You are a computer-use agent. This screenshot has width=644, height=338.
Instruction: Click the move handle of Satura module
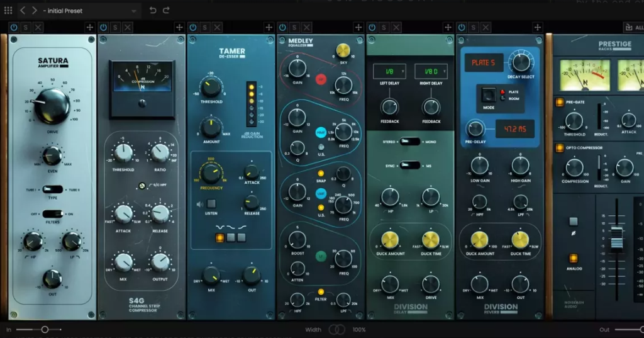[x=89, y=28]
